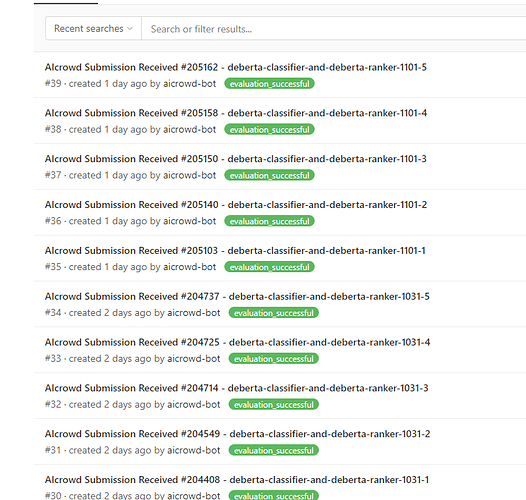Open the Recent searches dropdown
526x500 pixels.
93,29
